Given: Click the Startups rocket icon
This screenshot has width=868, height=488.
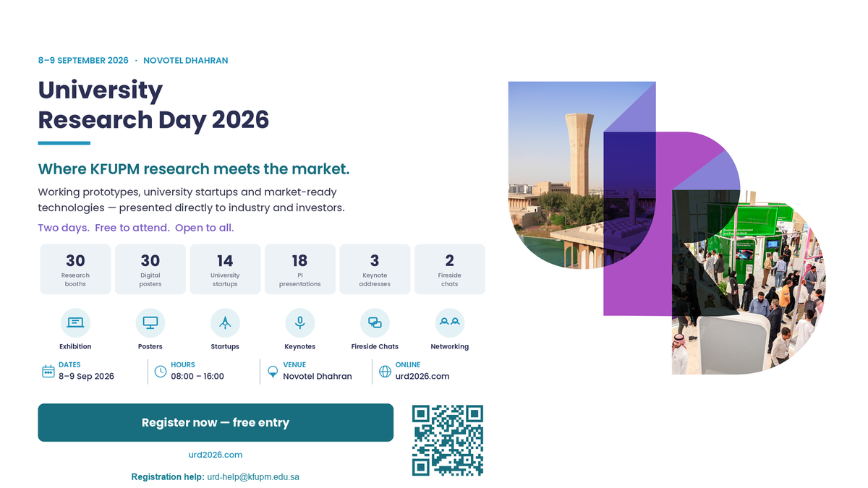Looking at the screenshot, I should pos(225,322).
